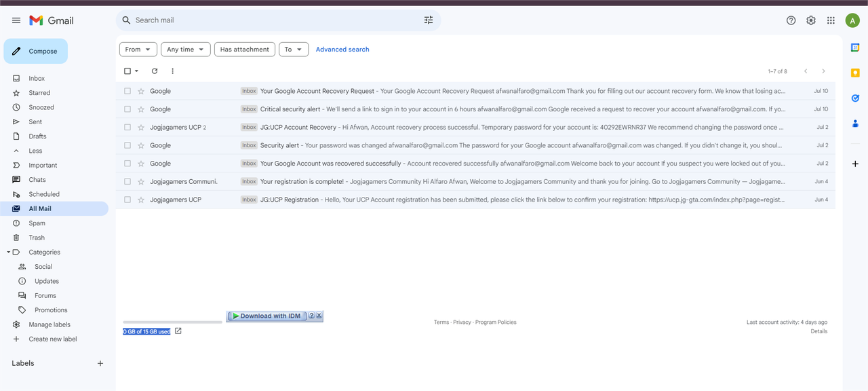Star the Critical security alert email
Screen dimensions: 868x391
point(141,109)
